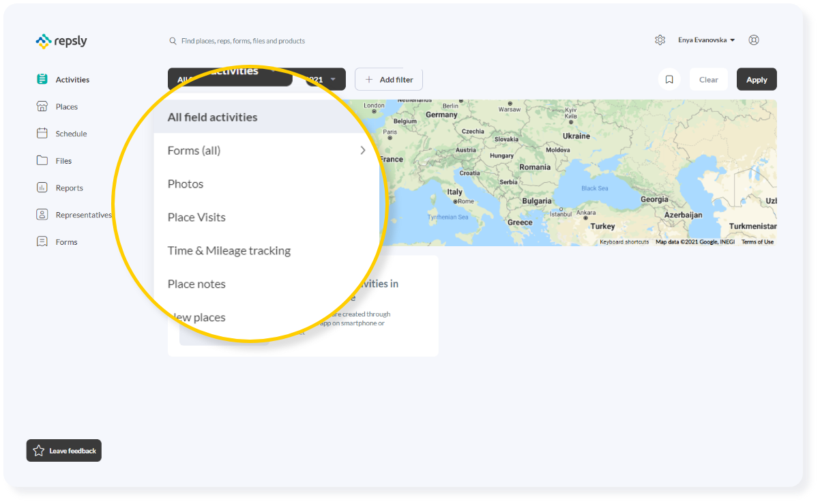The width and height of the screenshot is (820, 504).
Task: Open the Reports chart icon
Action: pyautogui.click(x=42, y=188)
